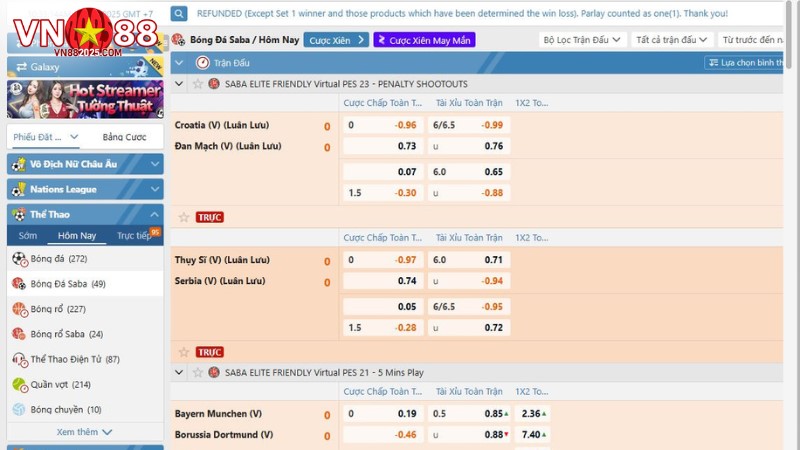Click the Nations League trophy icon

click(19, 189)
